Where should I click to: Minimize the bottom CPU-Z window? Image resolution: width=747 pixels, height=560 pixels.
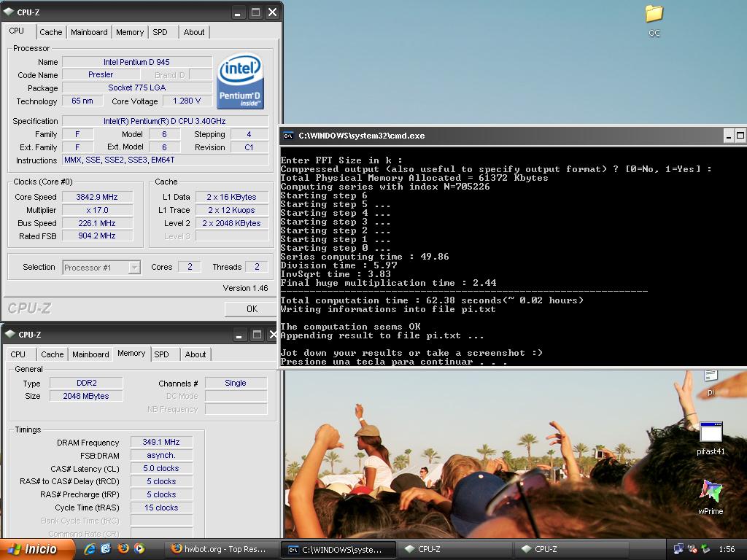(239, 335)
